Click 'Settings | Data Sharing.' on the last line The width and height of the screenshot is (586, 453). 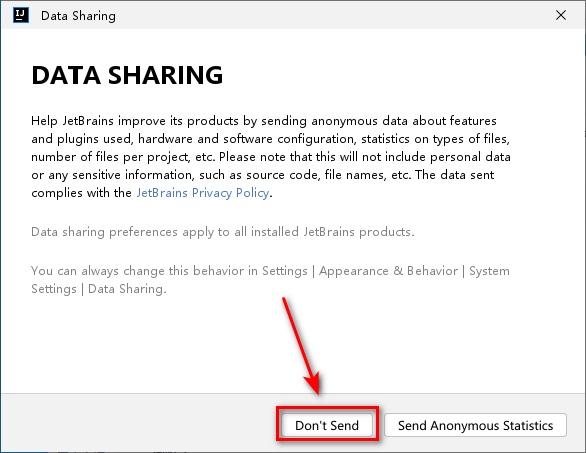[99, 289]
